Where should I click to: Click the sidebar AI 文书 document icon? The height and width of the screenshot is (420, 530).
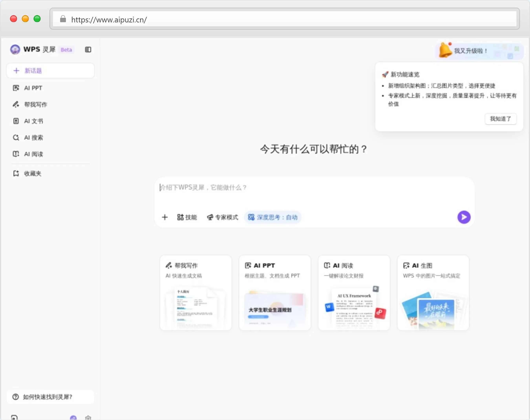[16, 121]
